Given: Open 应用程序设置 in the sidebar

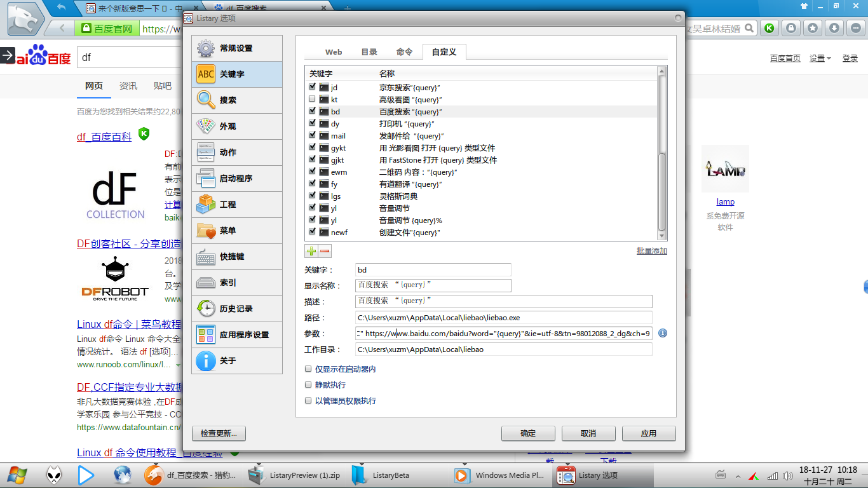Looking at the screenshot, I should [237, 335].
